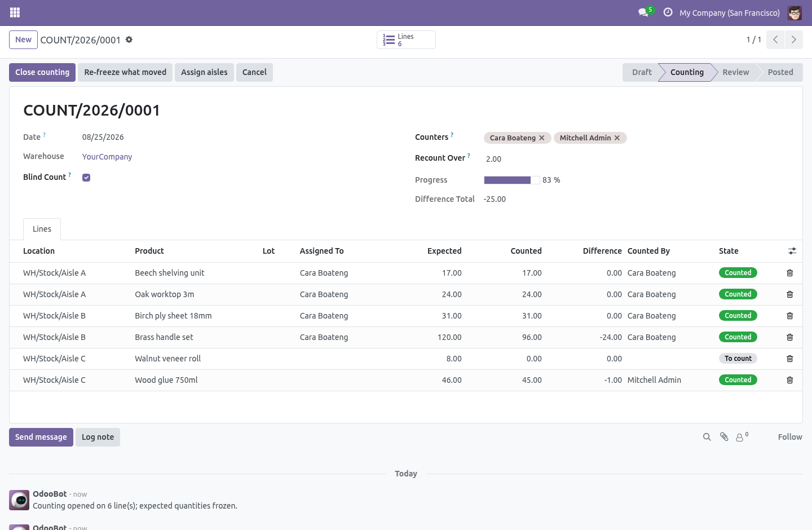Screen dimensions: 812x530
Task: Delete the Brass handle set line
Action: pos(790,337)
